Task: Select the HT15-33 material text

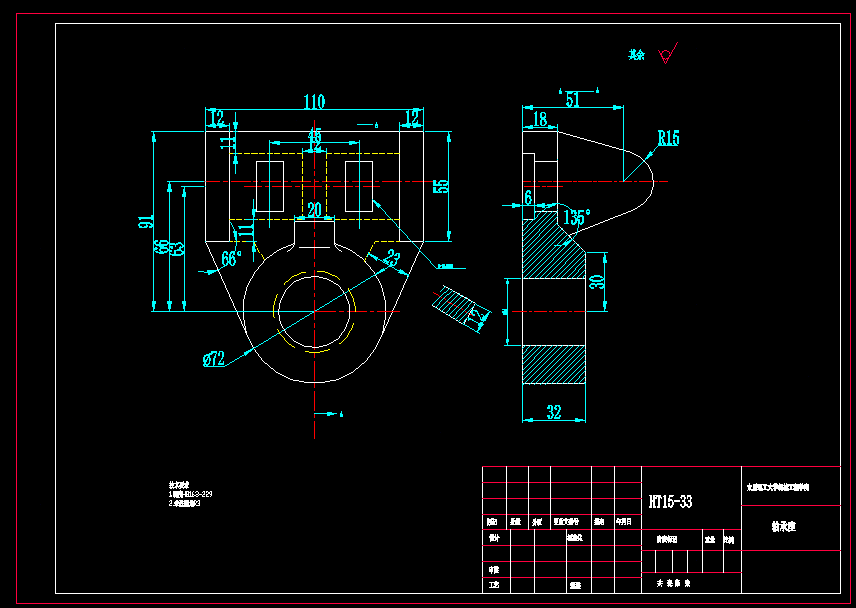Action: point(670,502)
